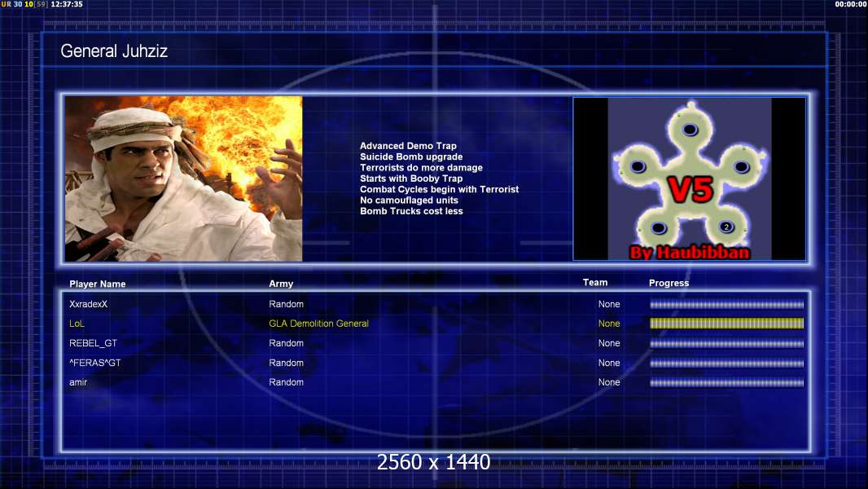Click the Player Name column header

[98, 284]
